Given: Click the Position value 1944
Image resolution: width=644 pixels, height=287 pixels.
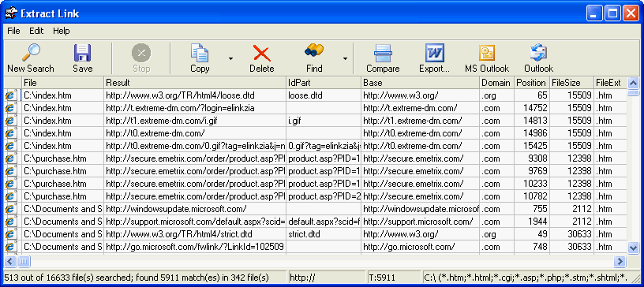Looking at the screenshot, I should [x=532, y=222].
